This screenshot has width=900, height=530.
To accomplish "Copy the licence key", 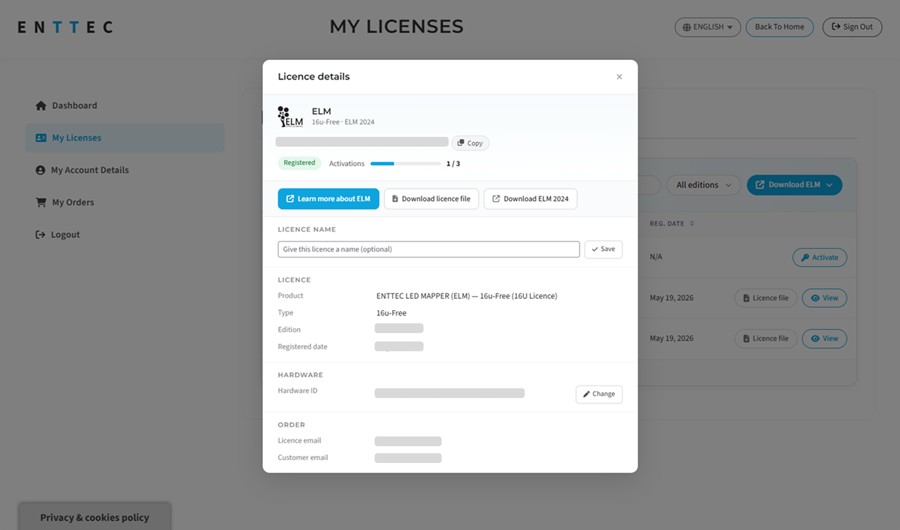I will click(x=470, y=143).
